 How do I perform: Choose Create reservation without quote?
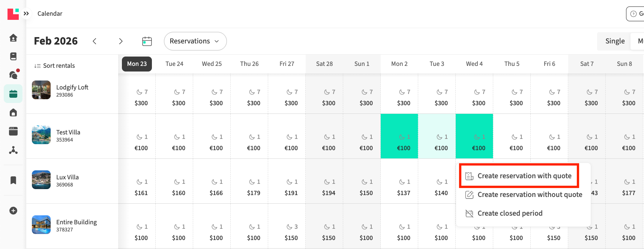point(529,195)
